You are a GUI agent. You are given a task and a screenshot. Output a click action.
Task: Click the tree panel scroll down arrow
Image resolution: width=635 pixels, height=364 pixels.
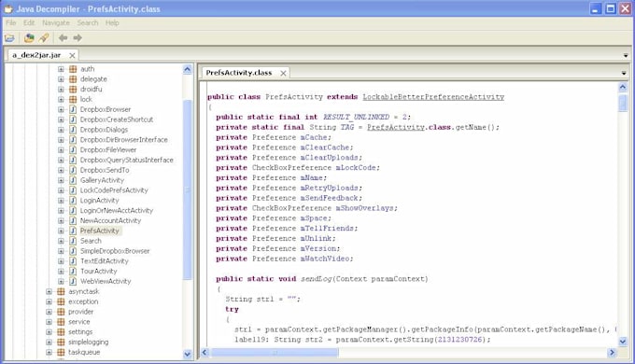187,354
